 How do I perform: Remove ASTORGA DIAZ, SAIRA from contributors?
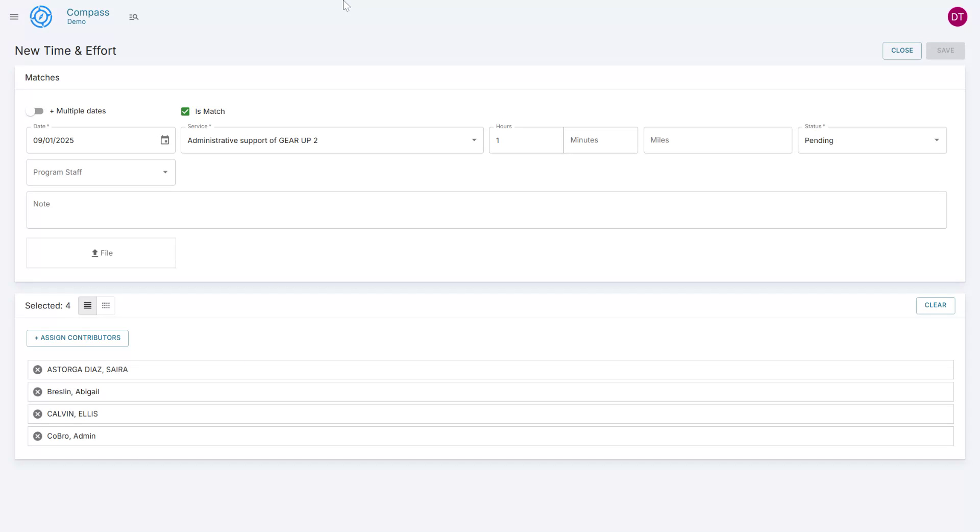37,369
